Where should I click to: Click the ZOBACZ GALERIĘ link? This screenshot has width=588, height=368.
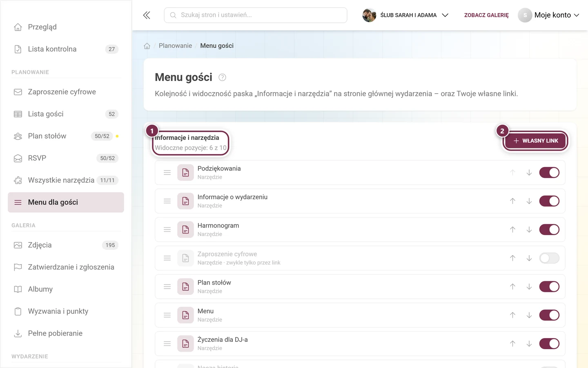(486, 15)
